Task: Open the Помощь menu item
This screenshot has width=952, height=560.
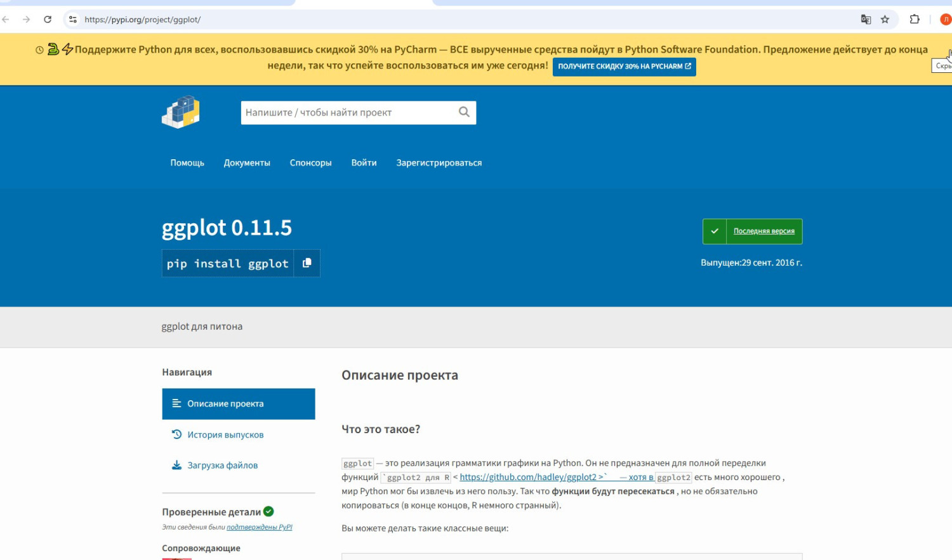Action: [187, 163]
